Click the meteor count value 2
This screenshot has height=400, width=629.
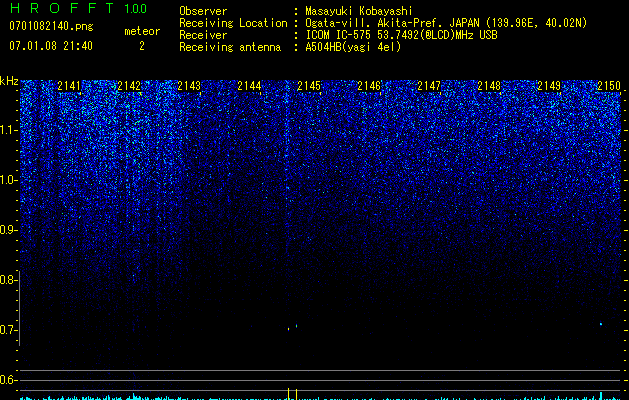click(x=142, y=46)
